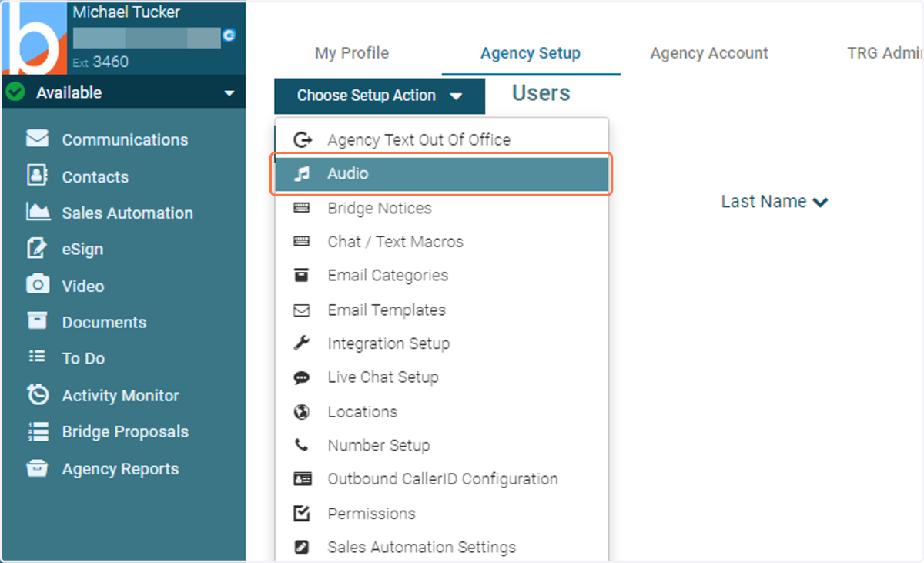The height and width of the screenshot is (563, 924).
Task: Sort by Last Name chevron
Action: [820, 203]
